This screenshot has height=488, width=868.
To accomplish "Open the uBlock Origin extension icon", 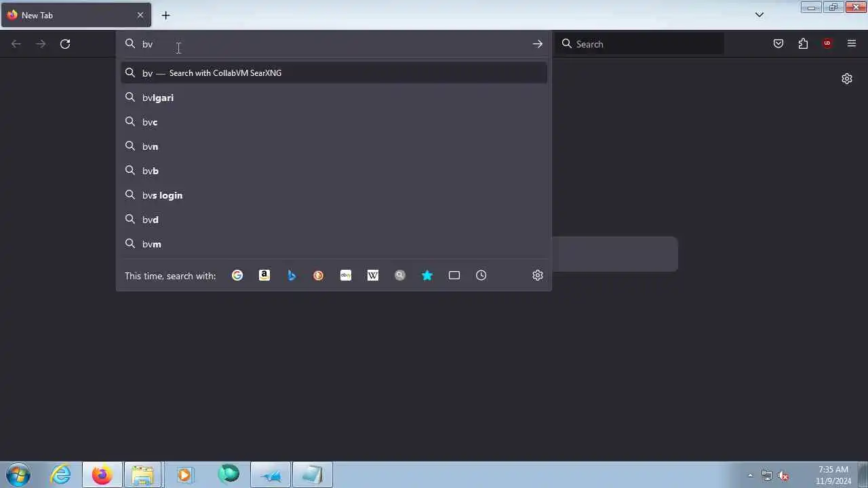I will [827, 44].
